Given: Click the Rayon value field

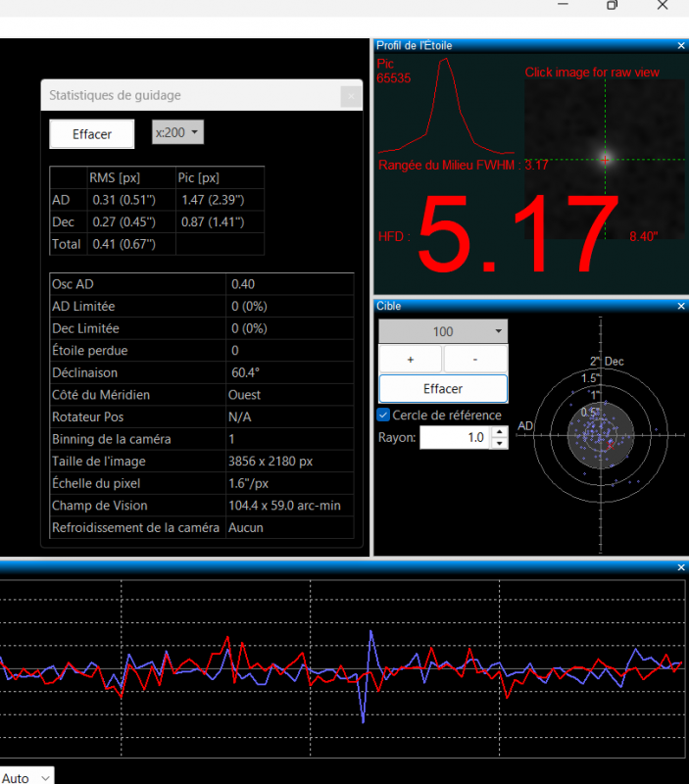Looking at the screenshot, I should pyautogui.click(x=455, y=437).
